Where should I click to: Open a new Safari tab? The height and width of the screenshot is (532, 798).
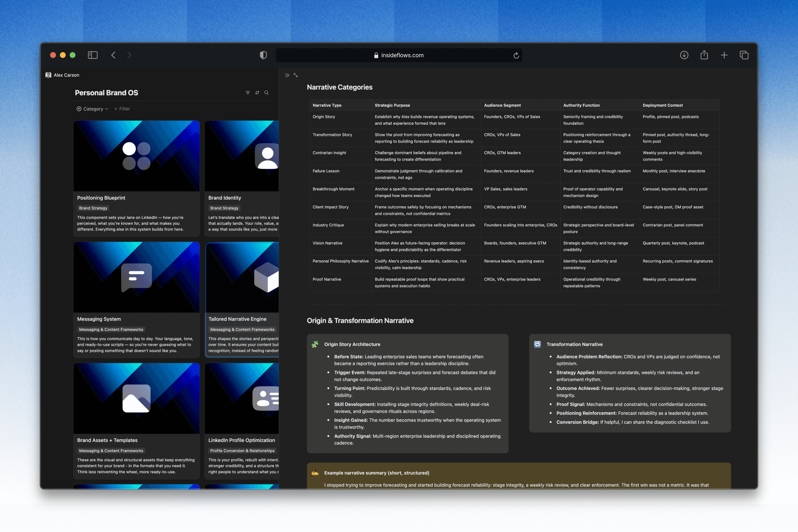tap(724, 55)
